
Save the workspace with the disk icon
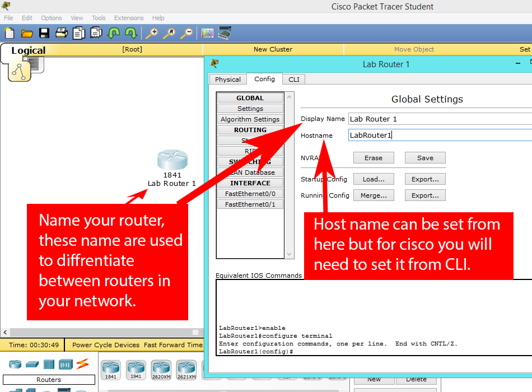tap(44, 33)
